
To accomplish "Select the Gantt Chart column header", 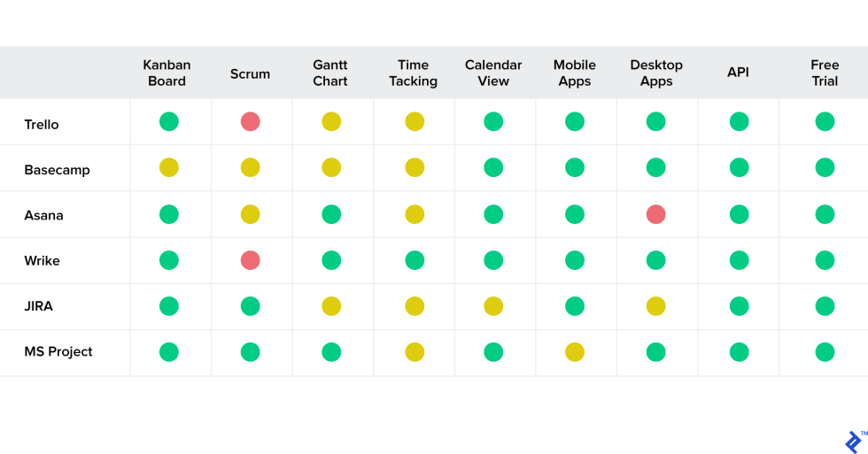I will (x=330, y=73).
